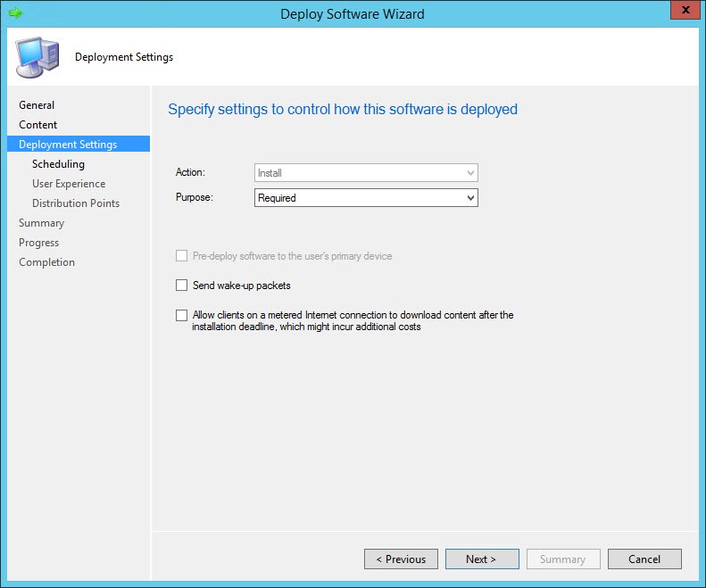Click the computer icon beside Deployment Settings header

tap(37, 57)
